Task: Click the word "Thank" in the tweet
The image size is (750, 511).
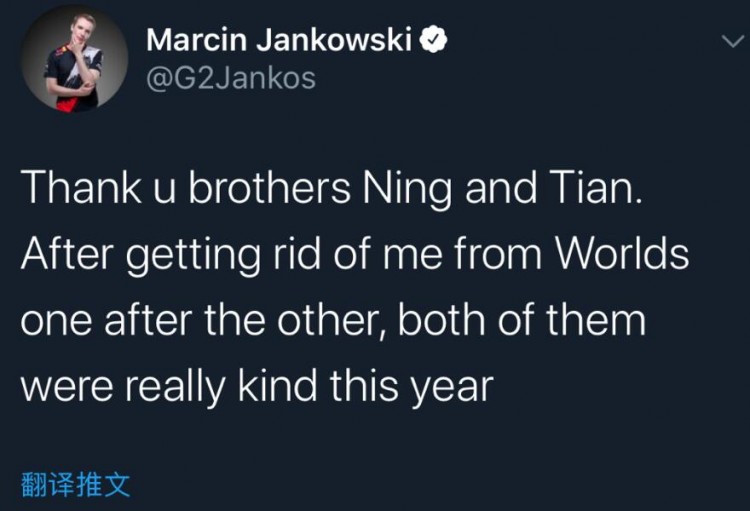Action: [76, 189]
